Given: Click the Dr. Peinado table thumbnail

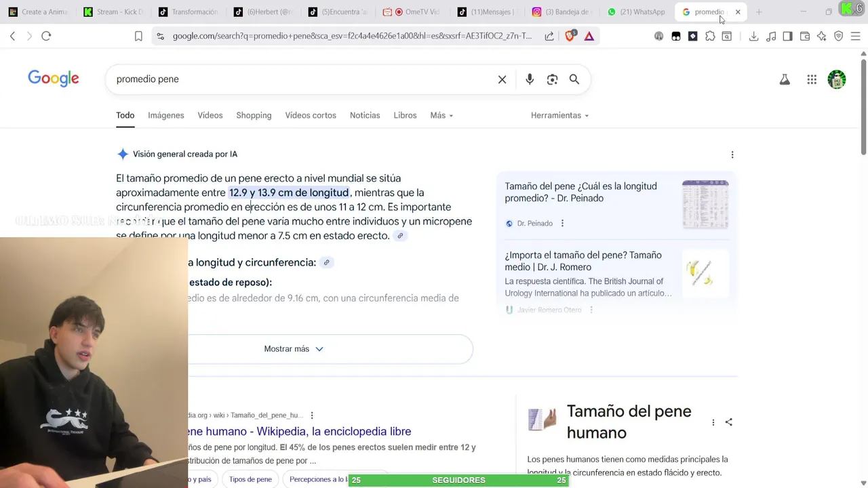Looking at the screenshot, I should (705, 204).
